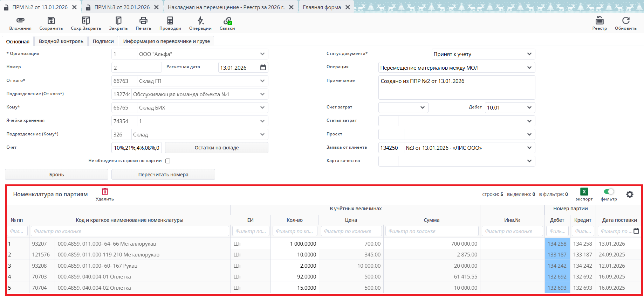
Task: Open the Организация dropdown list
Action: (x=262, y=54)
